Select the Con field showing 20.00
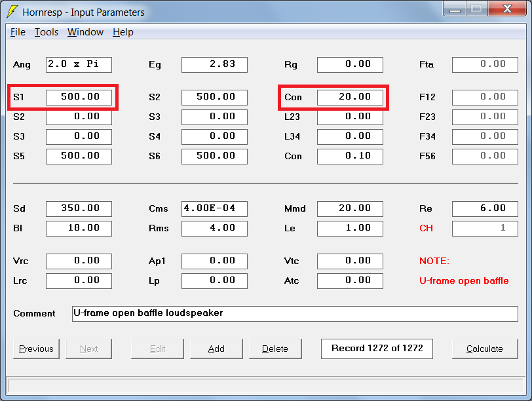The height and width of the screenshot is (401, 532). (x=350, y=98)
